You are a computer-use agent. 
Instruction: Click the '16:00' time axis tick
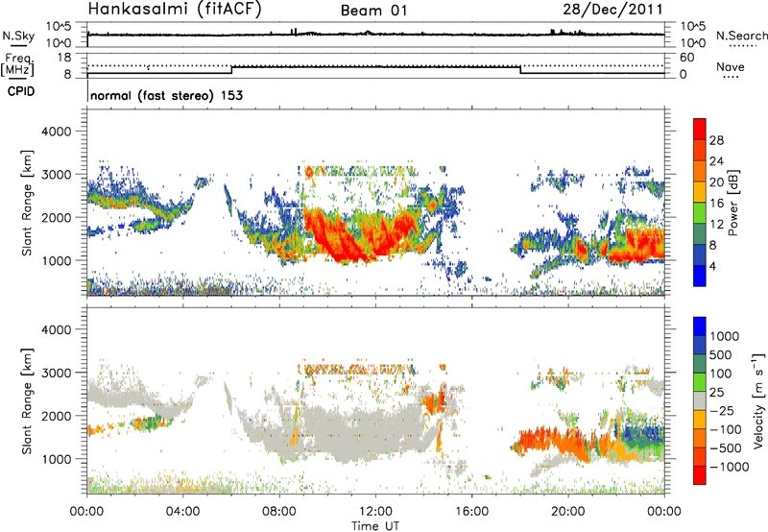coord(471,512)
